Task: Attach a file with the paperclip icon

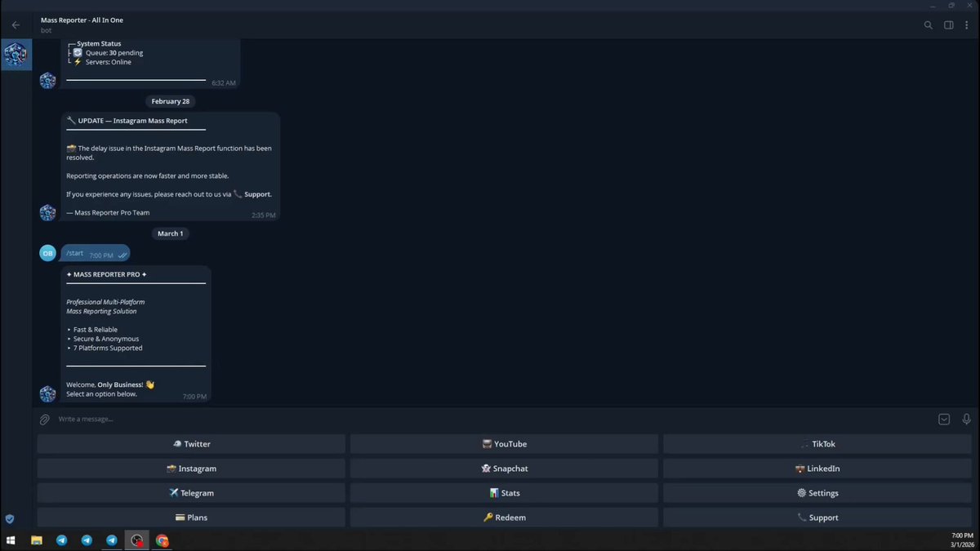Action: 45,420
